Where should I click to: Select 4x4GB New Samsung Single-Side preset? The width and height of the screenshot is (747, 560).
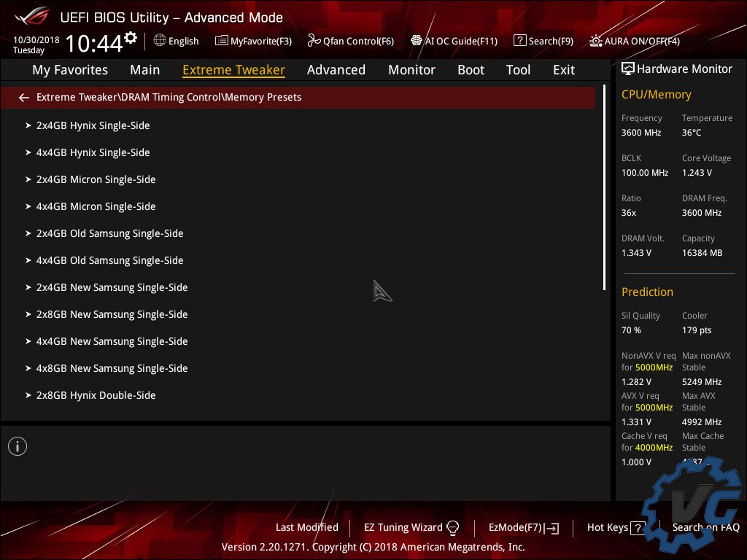click(112, 341)
